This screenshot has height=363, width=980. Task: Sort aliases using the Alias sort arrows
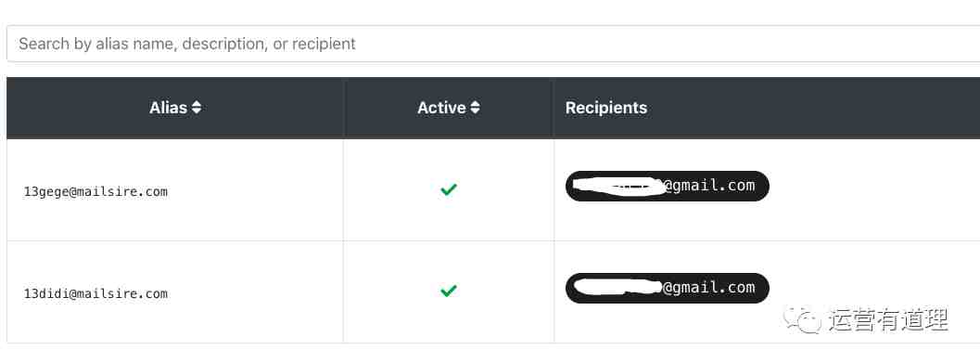(197, 108)
